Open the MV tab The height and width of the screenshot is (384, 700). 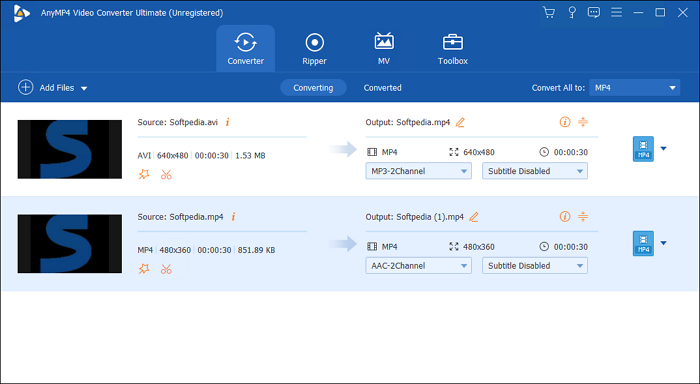coord(384,48)
